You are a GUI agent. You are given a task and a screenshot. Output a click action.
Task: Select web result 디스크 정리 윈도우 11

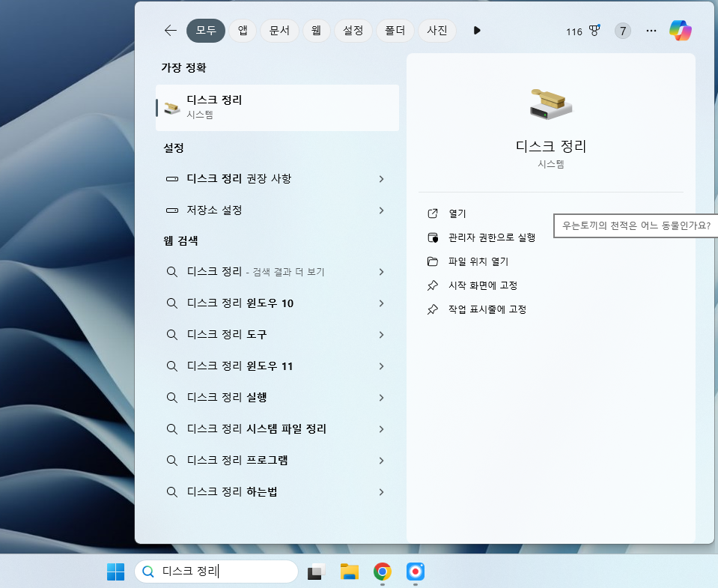277,366
